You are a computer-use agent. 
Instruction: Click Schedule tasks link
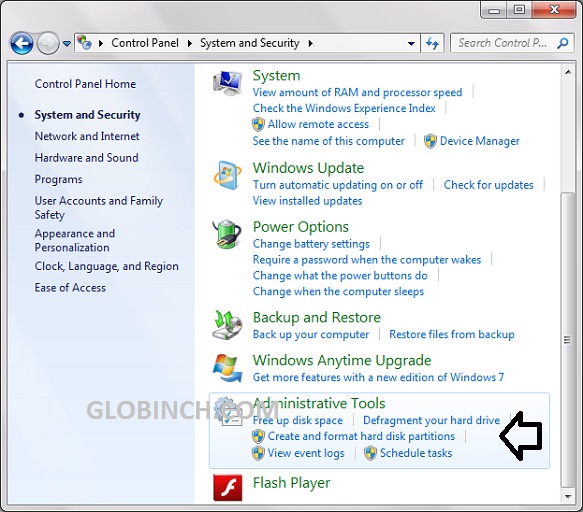[416, 453]
